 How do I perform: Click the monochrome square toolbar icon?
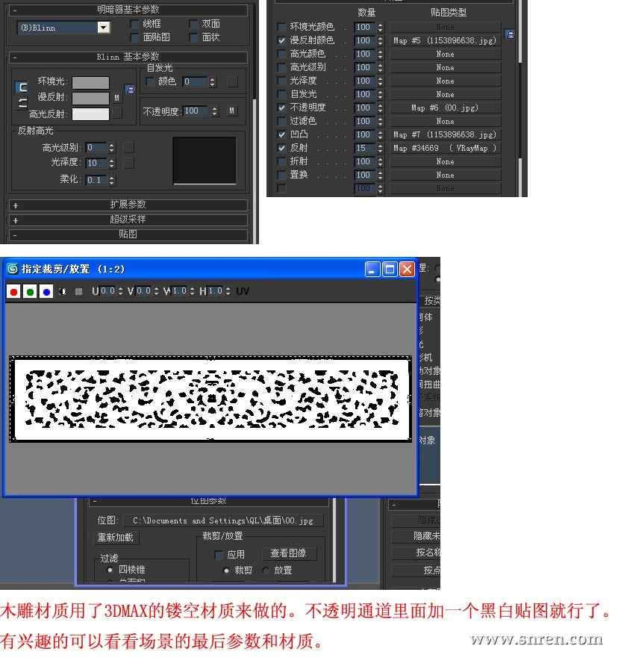79,291
